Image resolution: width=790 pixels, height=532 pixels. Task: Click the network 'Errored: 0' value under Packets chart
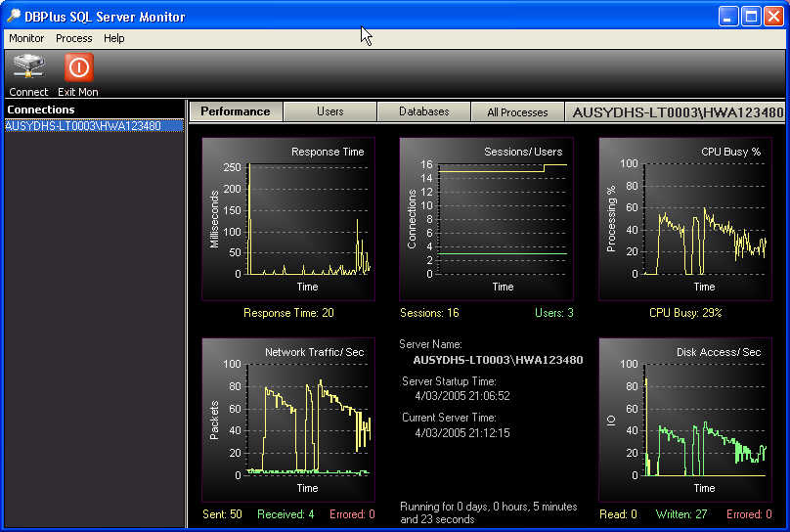pyautogui.click(x=352, y=514)
